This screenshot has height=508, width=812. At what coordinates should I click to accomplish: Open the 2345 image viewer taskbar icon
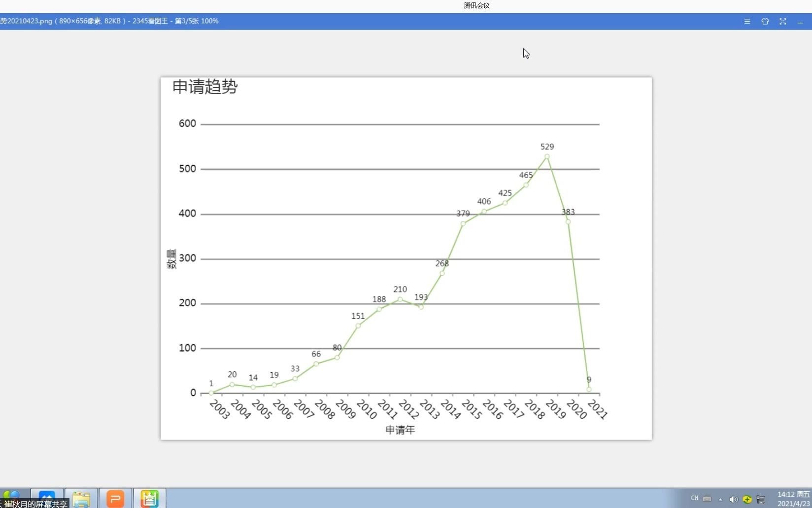point(149,498)
